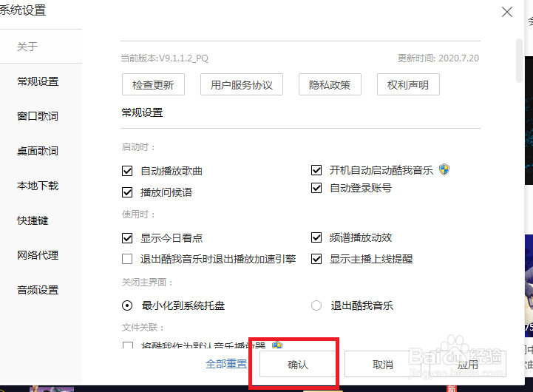Switch to 常规设置 in the sidebar
The height and width of the screenshot is (392, 533).
38,81
